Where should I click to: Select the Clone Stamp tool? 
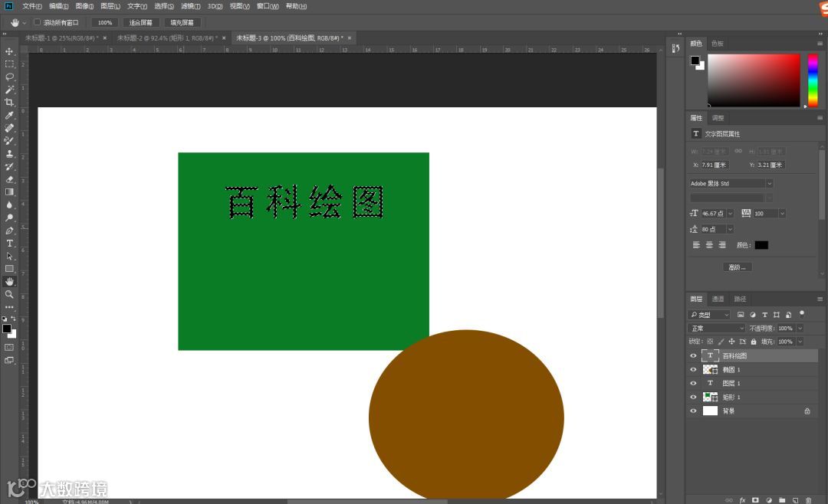pos(9,154)
